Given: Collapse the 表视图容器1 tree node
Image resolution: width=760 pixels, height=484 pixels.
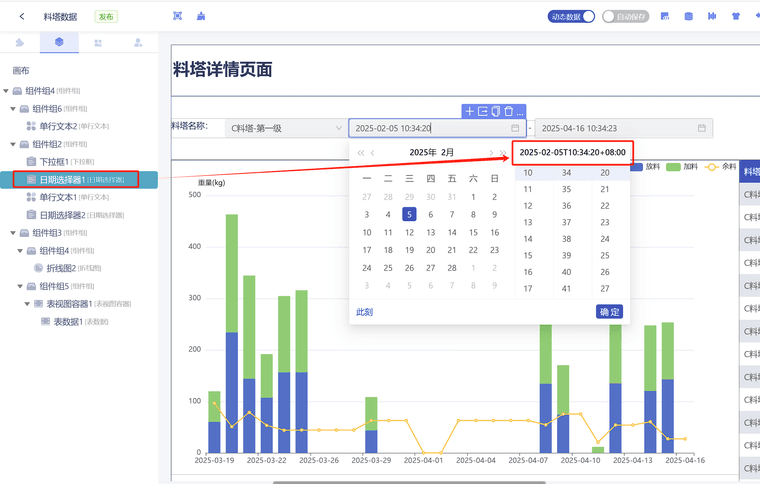Looking at the screenshot, I should click(27, 304).
